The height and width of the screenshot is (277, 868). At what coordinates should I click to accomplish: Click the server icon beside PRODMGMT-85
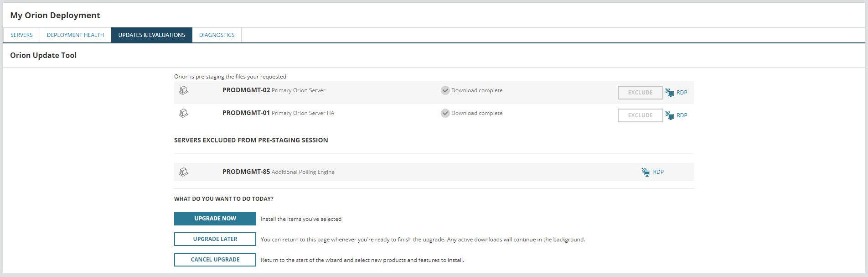point(183,172)
